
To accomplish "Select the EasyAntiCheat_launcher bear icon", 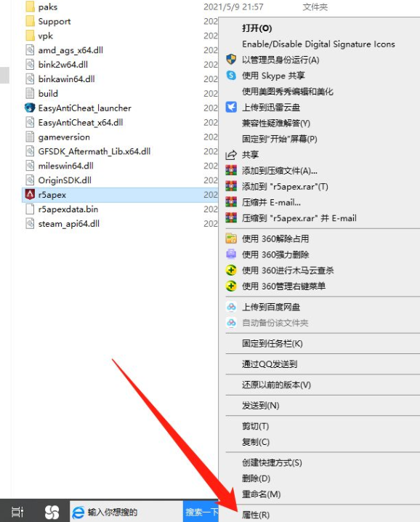I will [x=30, y=108].
